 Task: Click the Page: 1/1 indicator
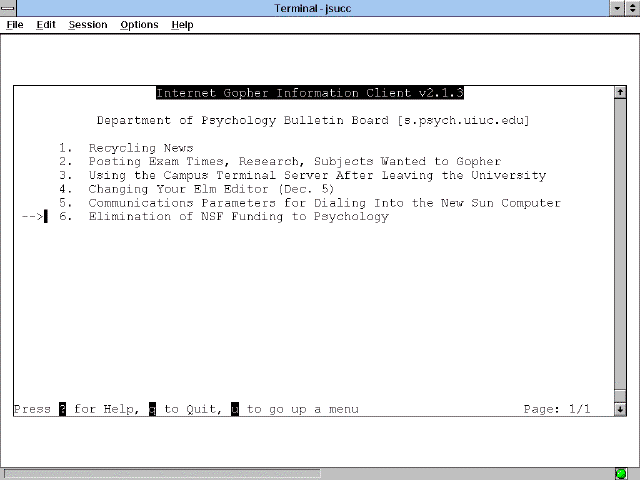(557, 409)
